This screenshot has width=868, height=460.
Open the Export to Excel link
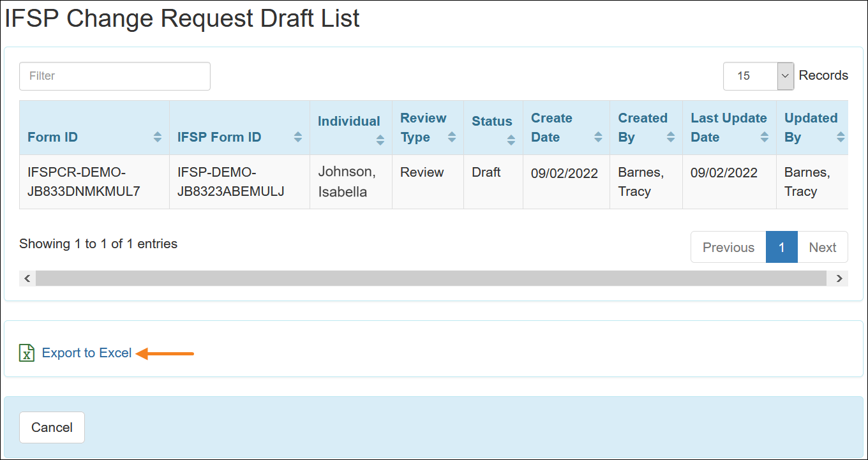click(x=86, y=352)
